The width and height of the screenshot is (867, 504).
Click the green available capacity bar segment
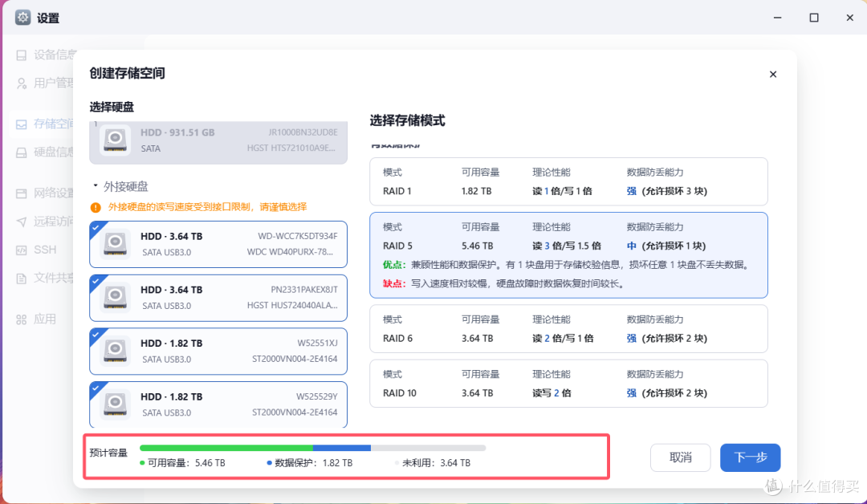226,448
